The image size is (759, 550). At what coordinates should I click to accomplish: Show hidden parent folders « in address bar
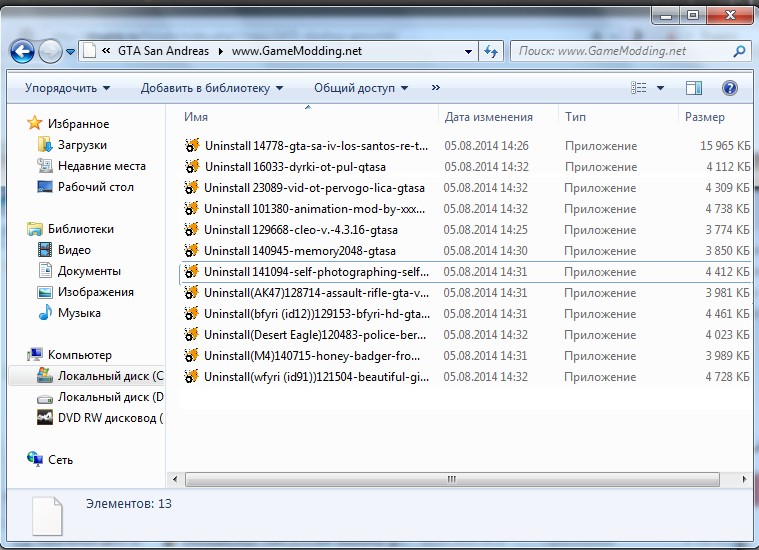(106, 51)
